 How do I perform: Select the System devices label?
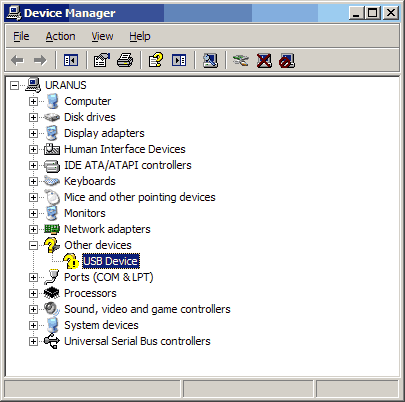pos(101,325)
